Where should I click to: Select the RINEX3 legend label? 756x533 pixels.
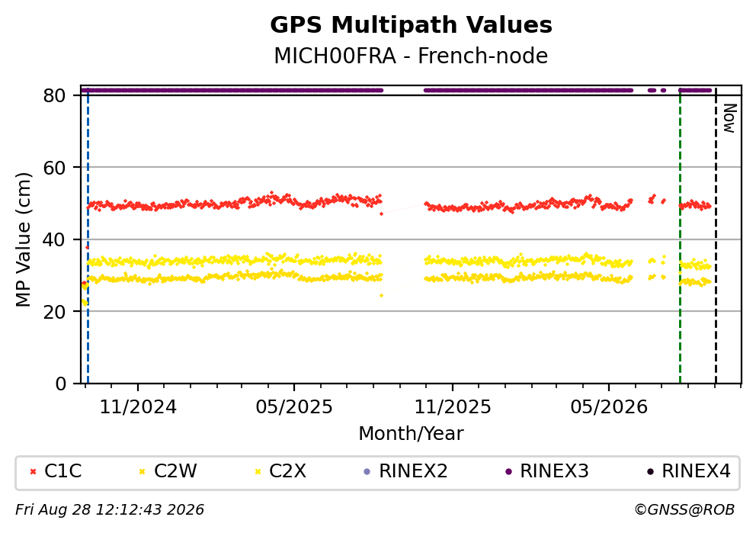tap(554, 471)
